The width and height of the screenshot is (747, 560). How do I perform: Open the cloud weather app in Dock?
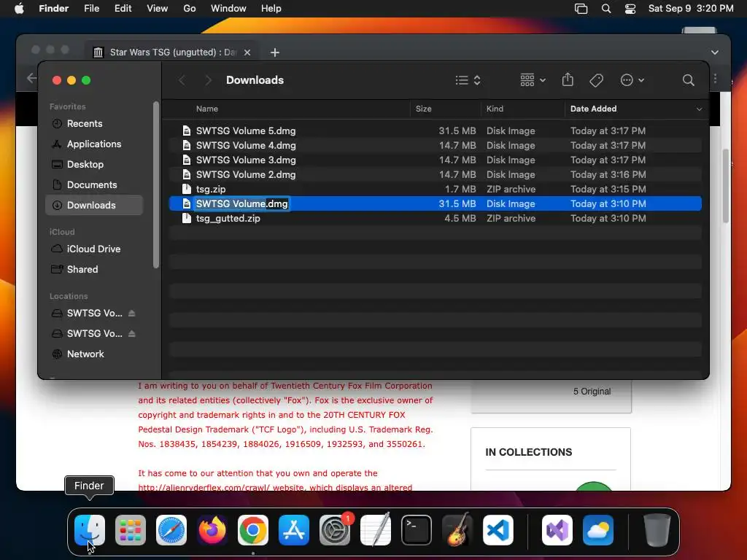598,530
